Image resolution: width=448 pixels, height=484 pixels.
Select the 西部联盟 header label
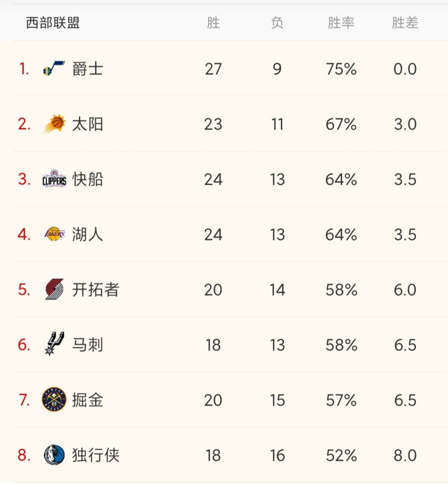coord(53,23)
